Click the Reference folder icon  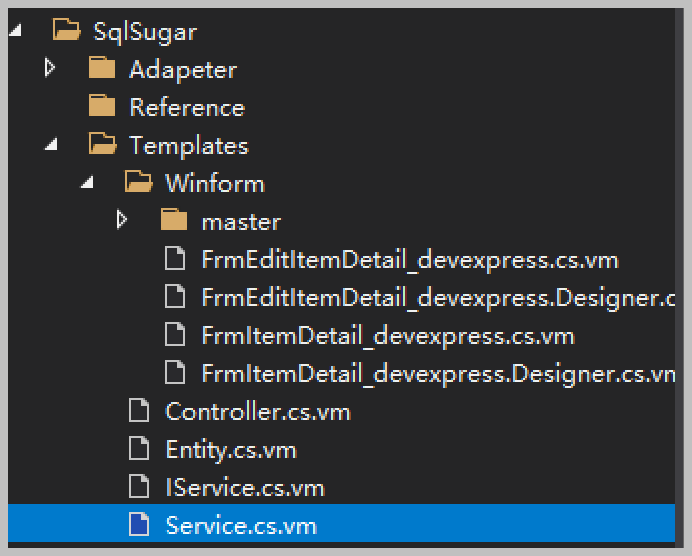[x=102, y=107]
